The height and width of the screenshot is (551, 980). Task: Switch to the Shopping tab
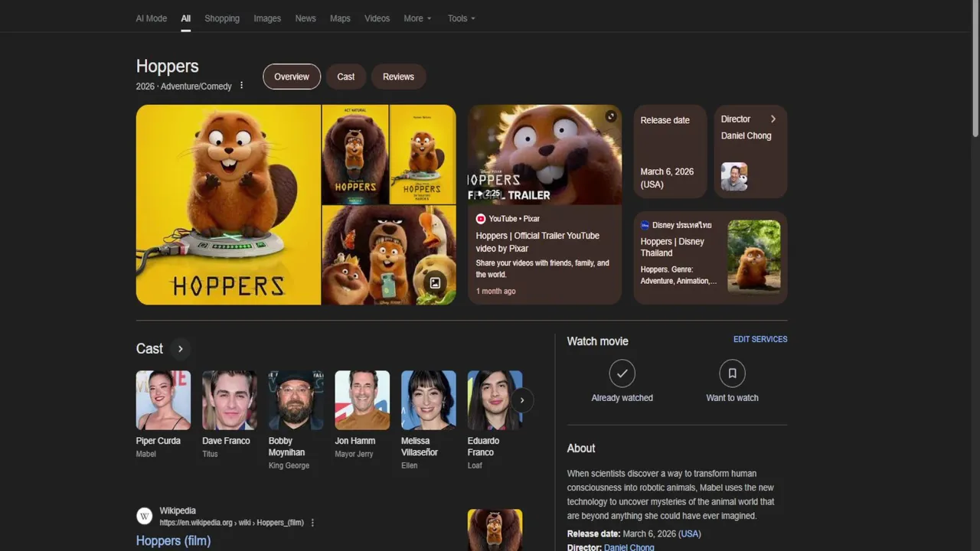click(x=222, y=18)
